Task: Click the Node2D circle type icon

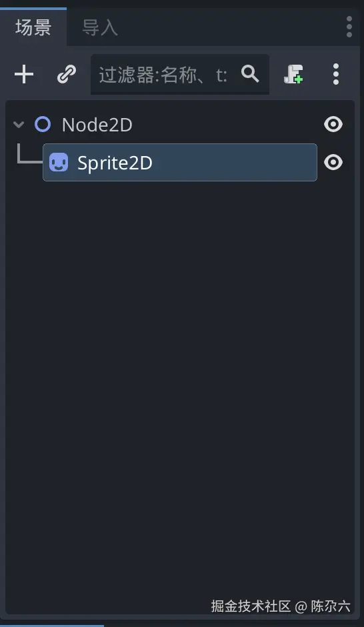Action: [x=43, y=124]
